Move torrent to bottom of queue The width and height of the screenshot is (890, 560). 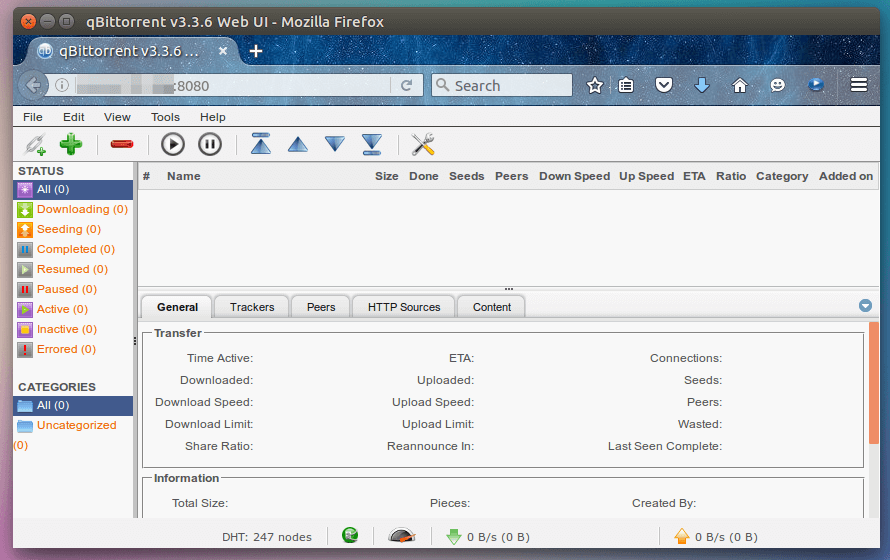tap(372, 144)
